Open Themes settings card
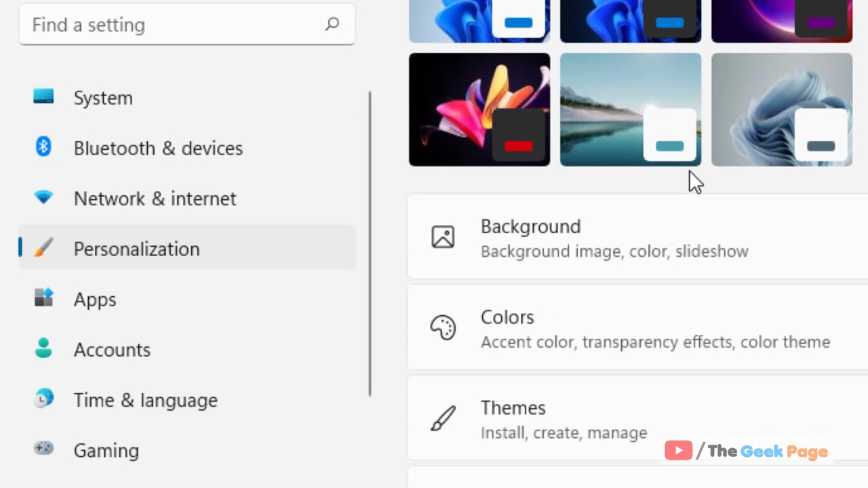This screenshot has width=868, height=488. click(637, 418)
